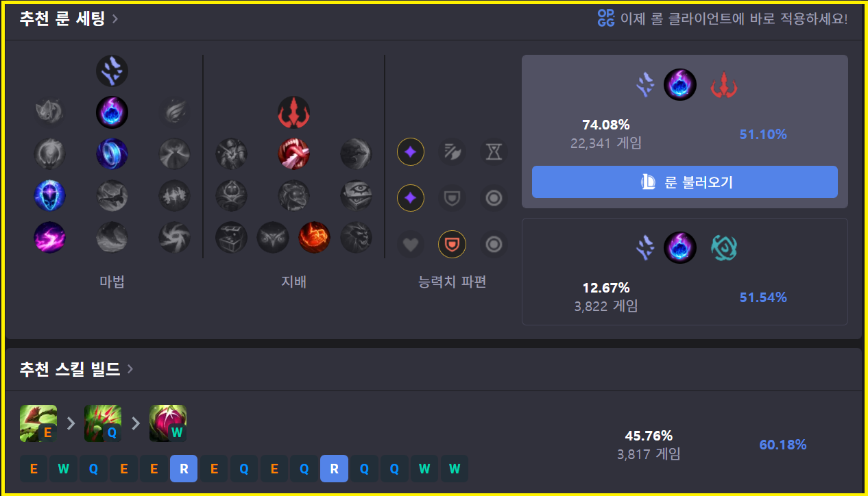Select the greyed Waterwalking rune
Screen dimensions: 868x496
click(112, 237)
